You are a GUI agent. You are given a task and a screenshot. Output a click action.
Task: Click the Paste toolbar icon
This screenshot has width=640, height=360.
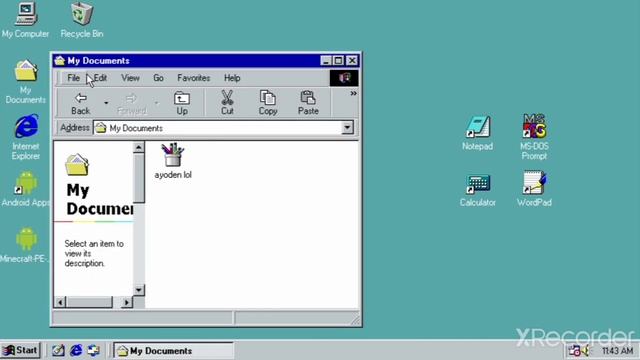tap(308, 104)
